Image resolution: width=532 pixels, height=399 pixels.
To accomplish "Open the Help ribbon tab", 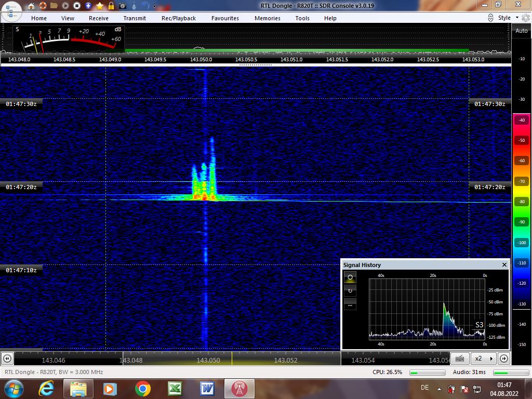I will [x=330, y=18].
